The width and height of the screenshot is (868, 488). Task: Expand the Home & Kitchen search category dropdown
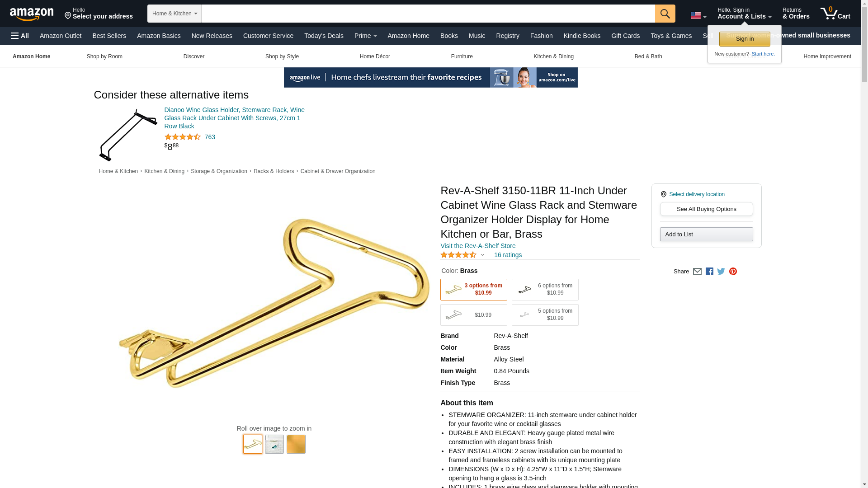(175, 14)
